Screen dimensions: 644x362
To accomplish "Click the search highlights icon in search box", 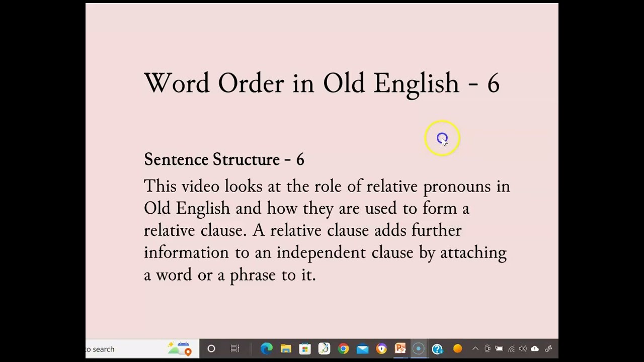I will pyautogui.click(x=180, y=349).
